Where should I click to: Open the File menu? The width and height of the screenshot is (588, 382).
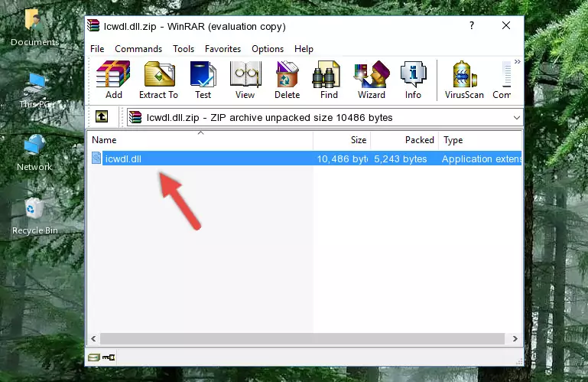(x=97, y=49)
